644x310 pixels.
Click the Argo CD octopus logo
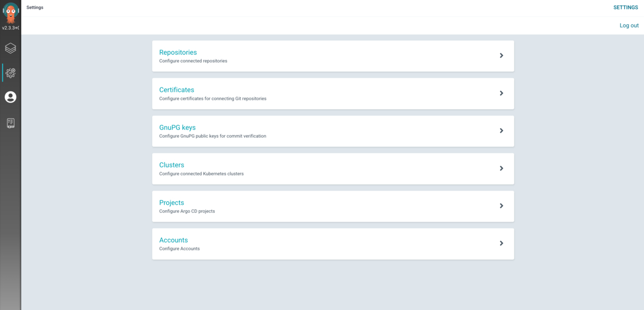click(10, 12)
